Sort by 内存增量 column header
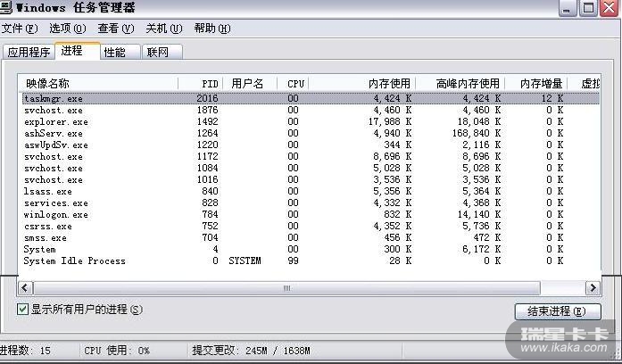Viewport: 622px width, 364px height. (x=536, y=84)
